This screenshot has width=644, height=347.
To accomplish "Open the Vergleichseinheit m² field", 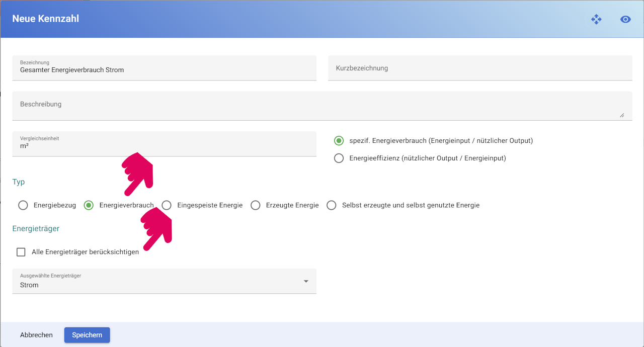I will (x=165, y=144).
